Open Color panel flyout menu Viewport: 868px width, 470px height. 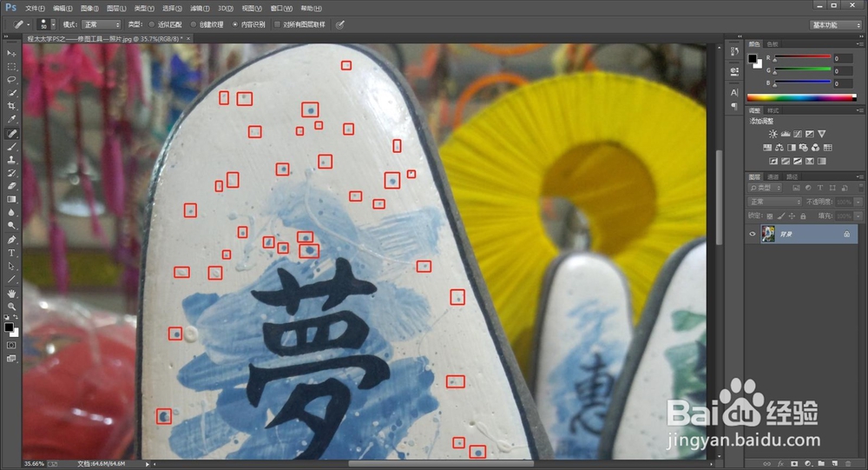(858, 43)
